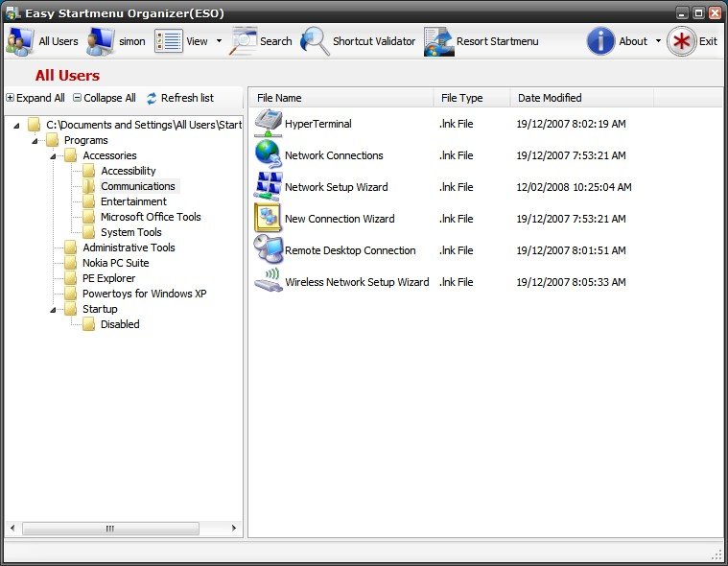Collapse the C:\Documents and Settings root node
This screenshot has width=728, height=566.
click(x=16, y=126)
